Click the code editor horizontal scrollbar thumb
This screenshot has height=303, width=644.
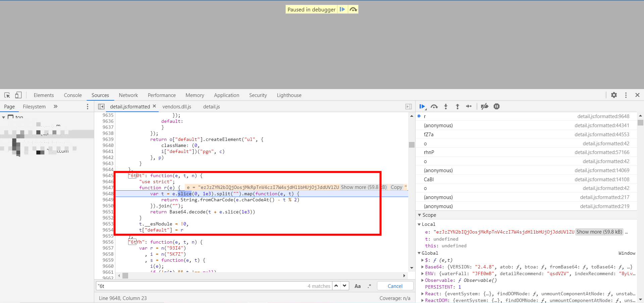[x=125, y=275]
